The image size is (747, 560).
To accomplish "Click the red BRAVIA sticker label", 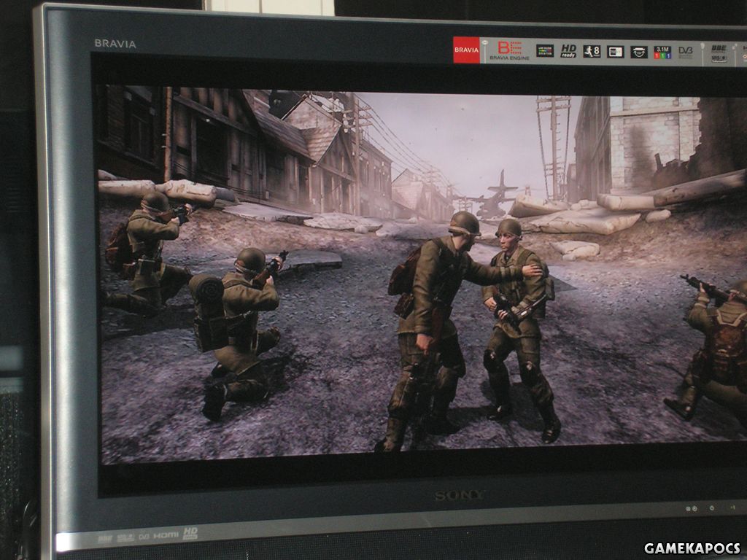I will pyautogui.click(x=466, y=50).
